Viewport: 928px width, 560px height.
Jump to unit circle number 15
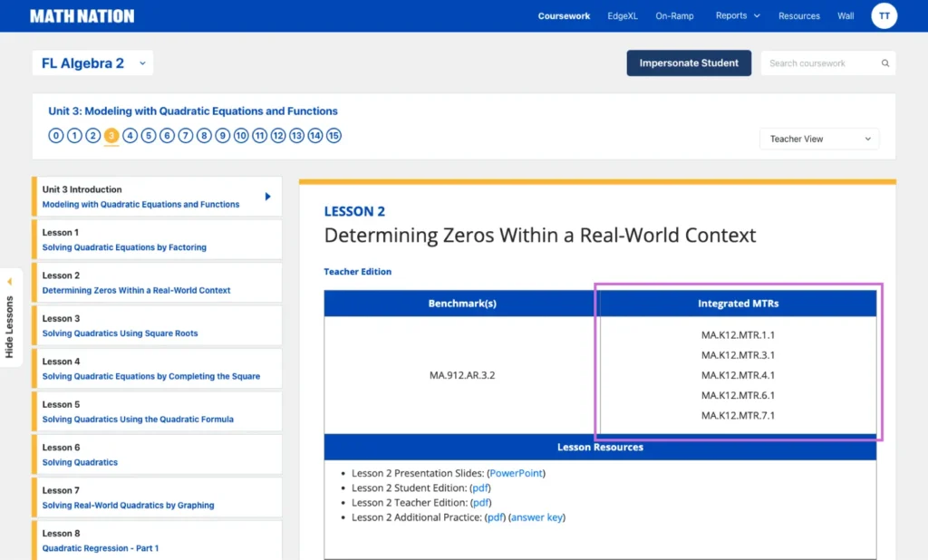333,136
